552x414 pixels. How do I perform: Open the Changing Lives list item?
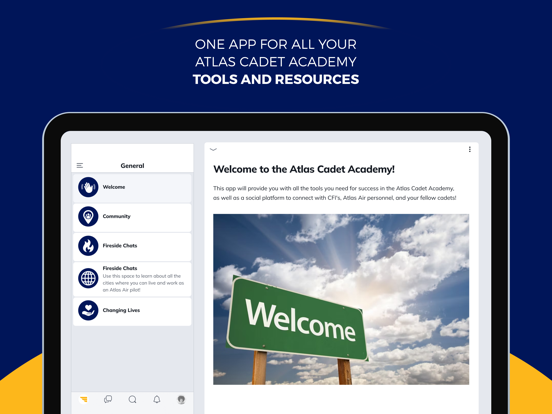[132, 311]
